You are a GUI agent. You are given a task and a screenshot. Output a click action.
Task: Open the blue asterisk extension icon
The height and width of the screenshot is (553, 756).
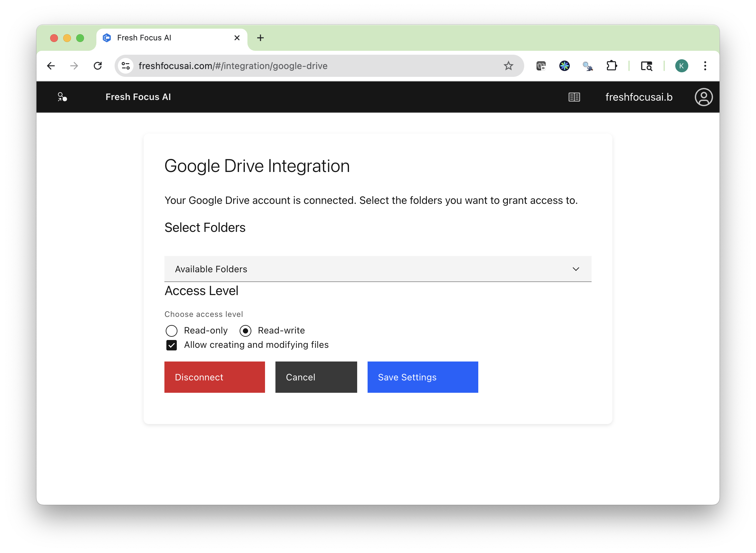pyautogui.click(x=565, y=66)
